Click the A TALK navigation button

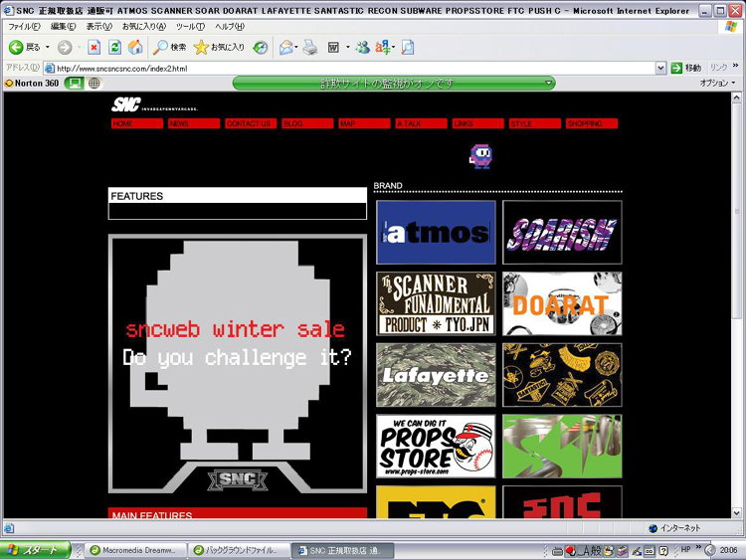[x=421, y=123]
